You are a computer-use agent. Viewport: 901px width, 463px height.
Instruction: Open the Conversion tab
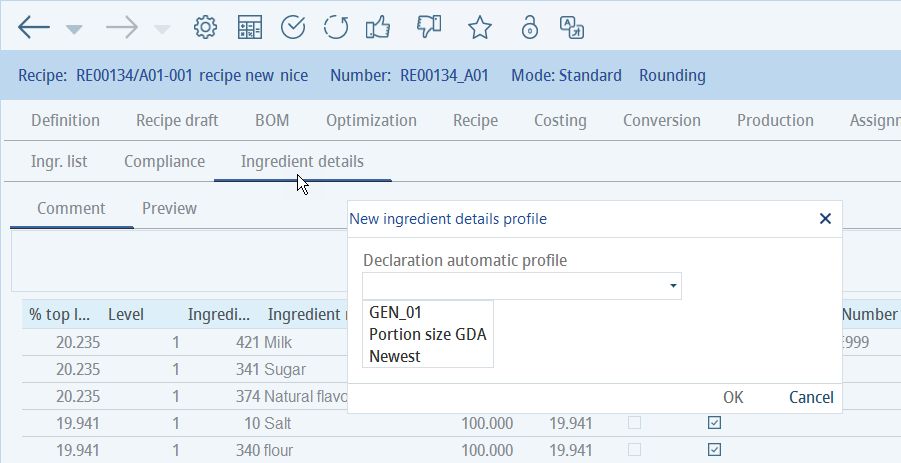click(x=662, y=121)
